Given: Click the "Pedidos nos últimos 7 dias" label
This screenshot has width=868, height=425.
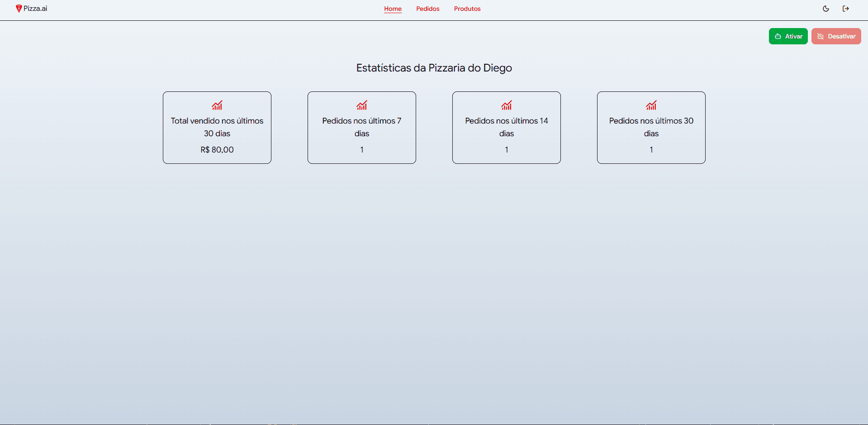Looking at the screenshot, I should click(x=362, y=127).
